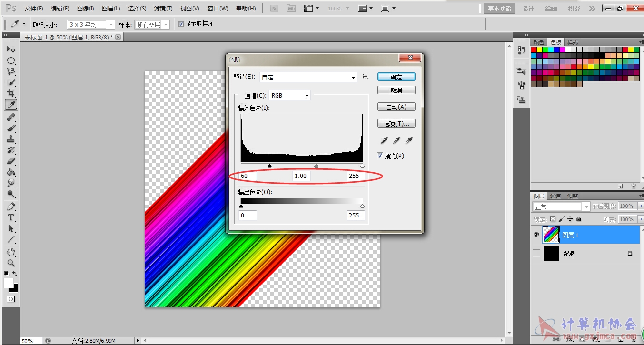644x345 pixels.
Task: Select the Quick Selection tool
Action: 10,82
